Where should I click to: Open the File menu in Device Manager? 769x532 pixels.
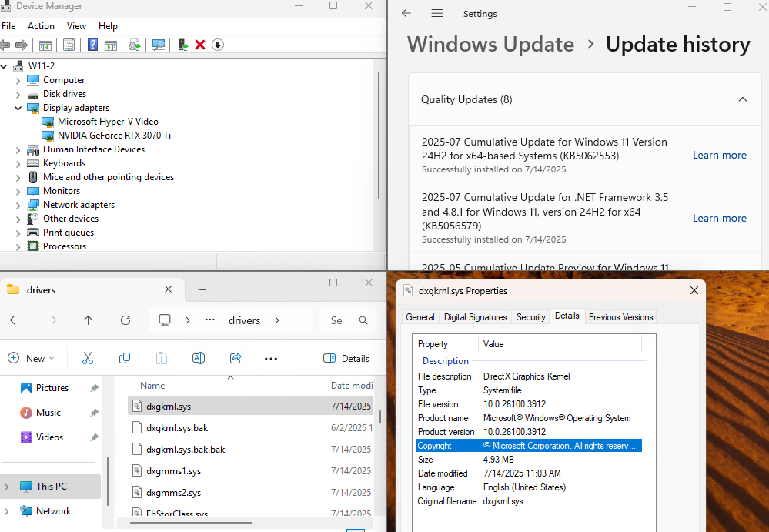click(x=8, y=26)
